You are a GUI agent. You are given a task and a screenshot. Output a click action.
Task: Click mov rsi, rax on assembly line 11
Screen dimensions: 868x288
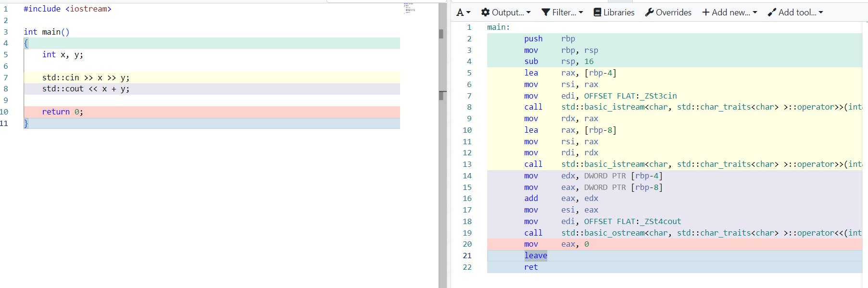(561, 142)
